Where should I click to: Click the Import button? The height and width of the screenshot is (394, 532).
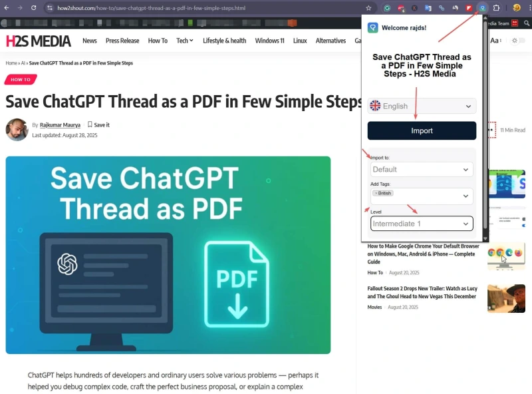click(422, 130)
